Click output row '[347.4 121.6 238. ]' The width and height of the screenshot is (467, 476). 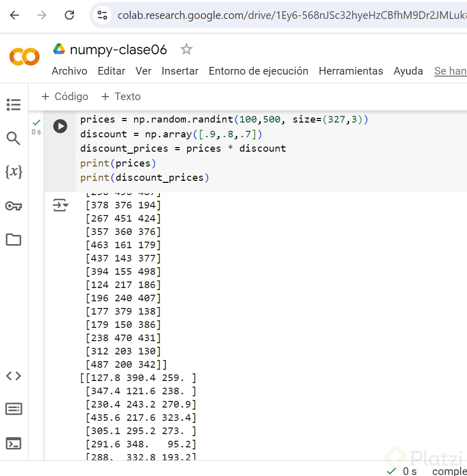tap(141, 391)
